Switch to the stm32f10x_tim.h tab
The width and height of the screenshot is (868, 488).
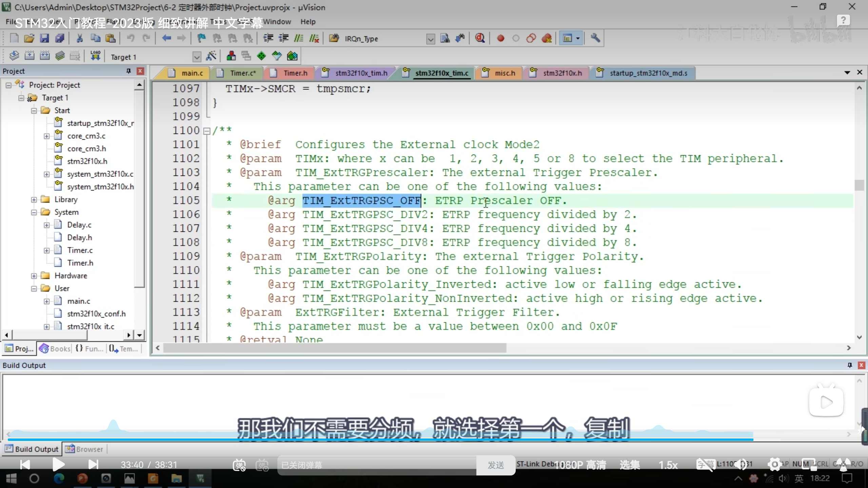click(x=361, y=73)
